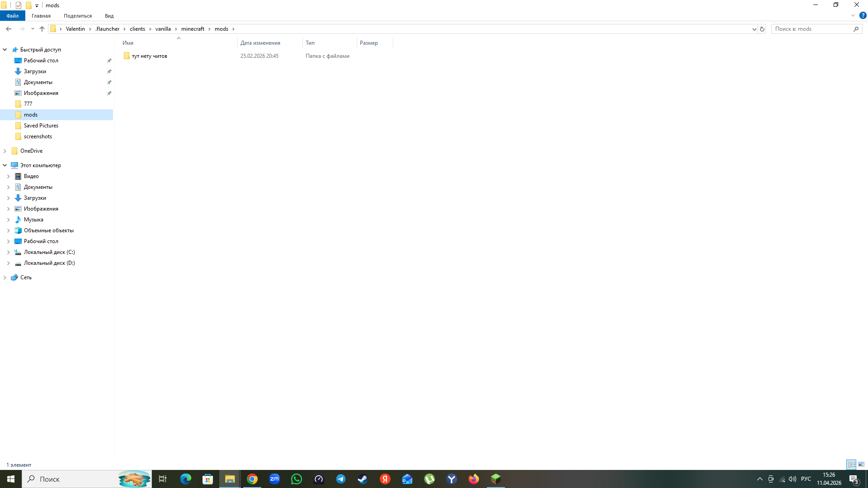Switch to large thumbnails view icon
The height and width of the screenshot is (488, 868).
click(x=861, y=465)
